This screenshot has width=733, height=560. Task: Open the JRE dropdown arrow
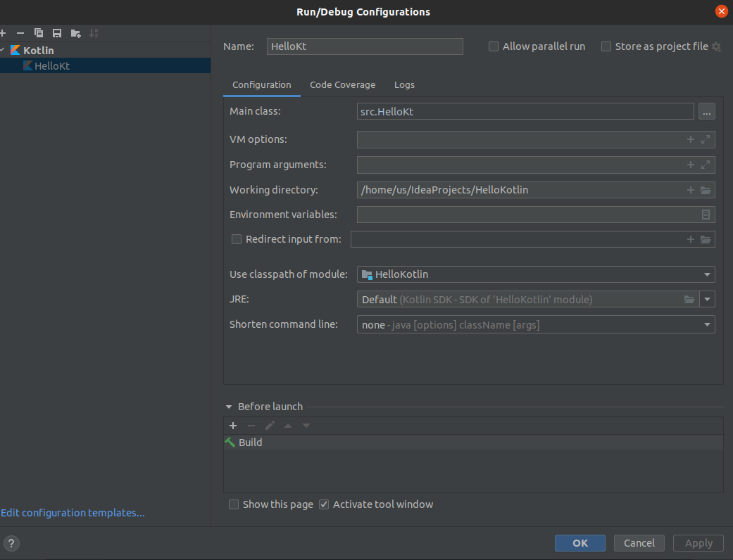click(x=707, y=300)
